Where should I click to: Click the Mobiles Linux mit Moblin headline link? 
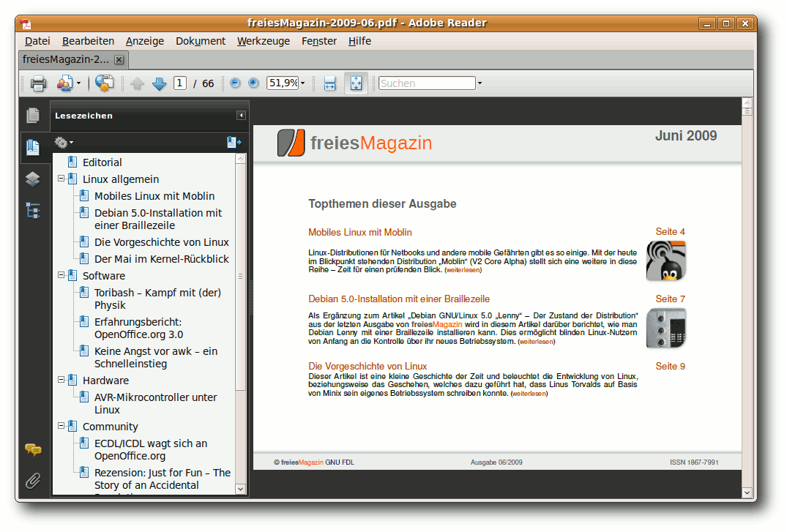point(360,233)
